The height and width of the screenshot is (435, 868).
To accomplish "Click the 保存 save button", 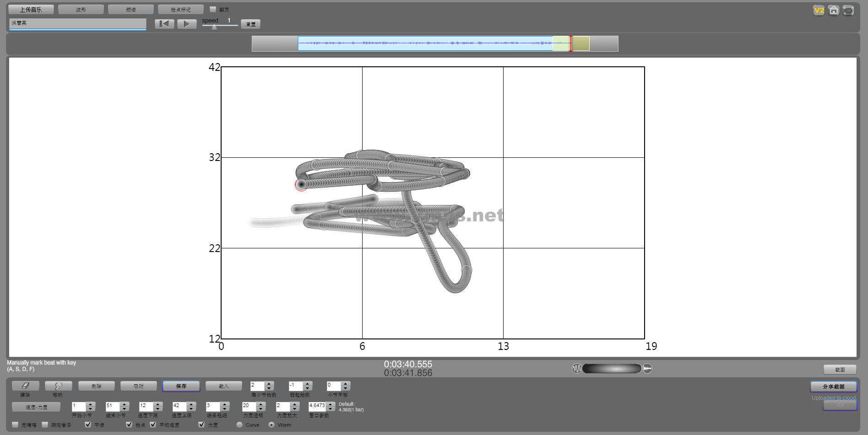I will click(181, 386).
